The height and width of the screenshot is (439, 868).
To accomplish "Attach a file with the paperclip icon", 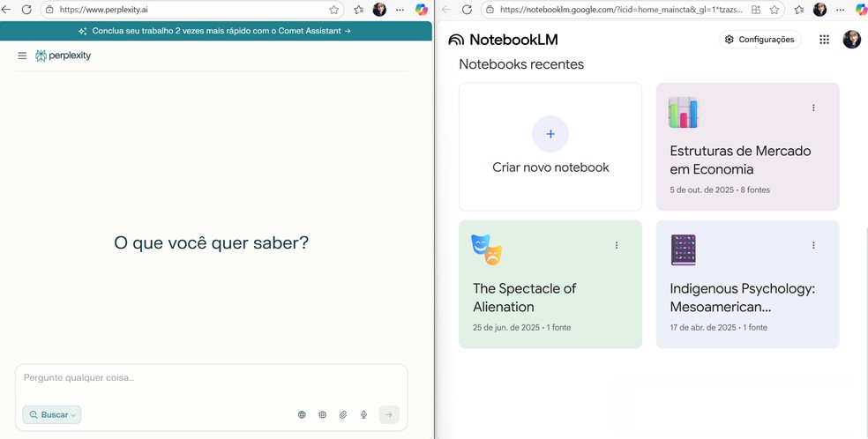I will 343,414.
